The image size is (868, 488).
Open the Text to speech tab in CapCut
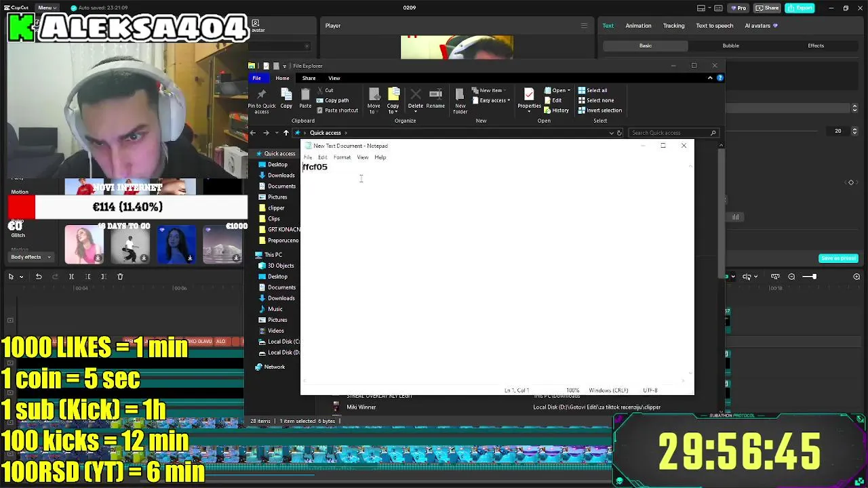715,26
